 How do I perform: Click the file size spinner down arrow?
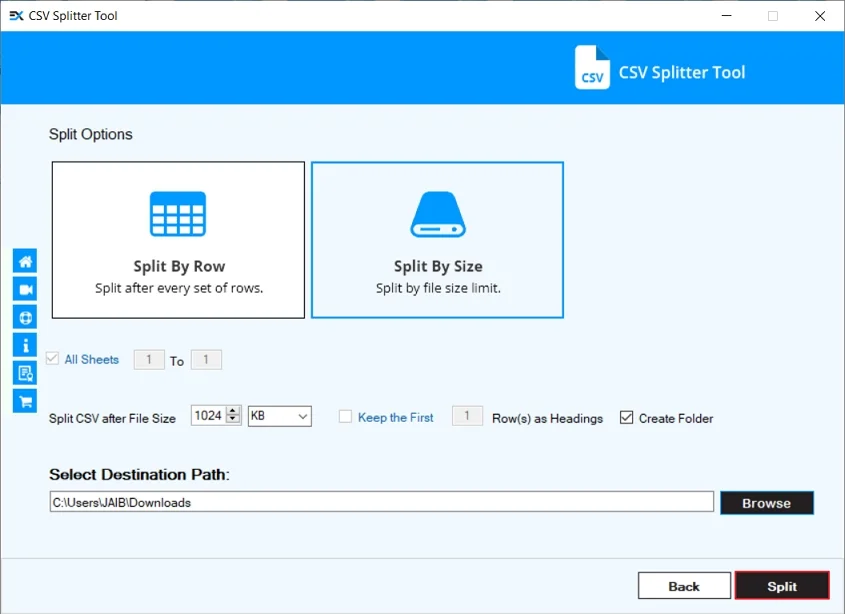tap(233, 420)
